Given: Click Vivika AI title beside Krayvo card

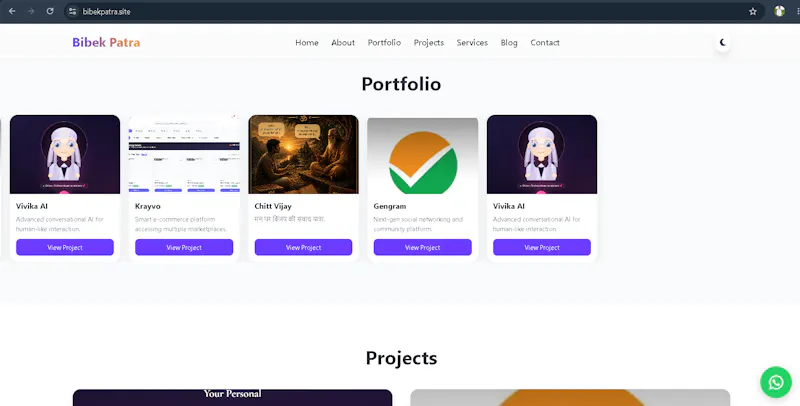Looking at the screenshot, I should point(32,207).
